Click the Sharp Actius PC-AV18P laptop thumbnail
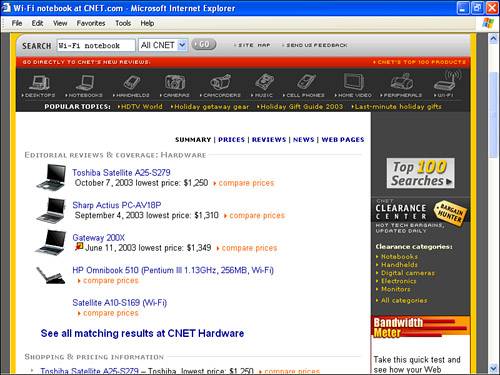The image size is (500, 375). point(51,210)
